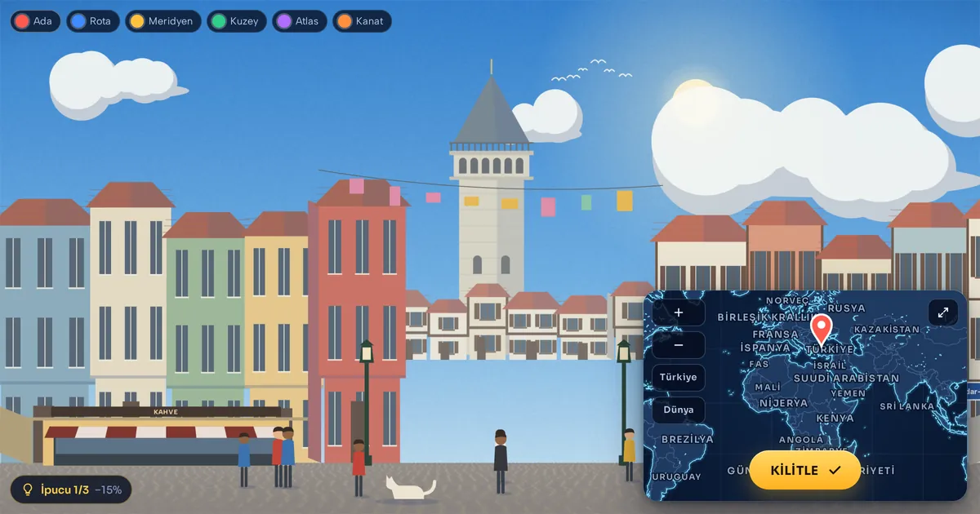Jump the map to the Türkiye view button
This screenshot has height=514, width=980.
point(679,378)
